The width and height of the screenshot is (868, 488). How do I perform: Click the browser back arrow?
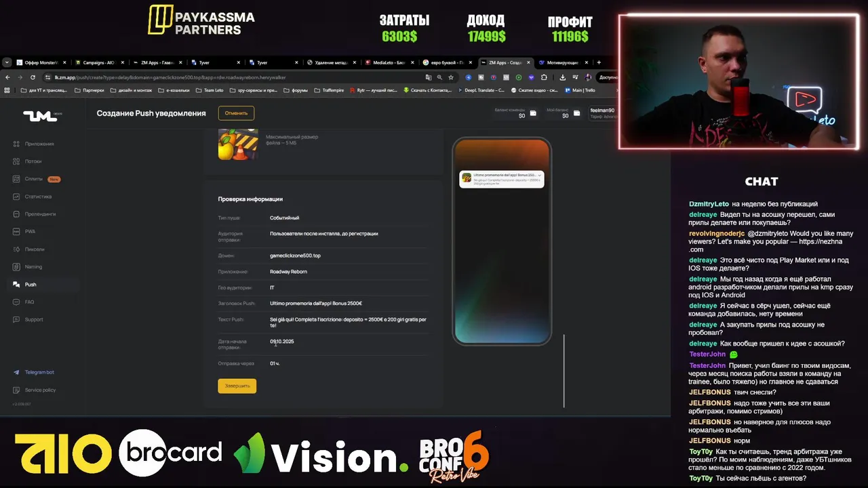coord(9,77)
